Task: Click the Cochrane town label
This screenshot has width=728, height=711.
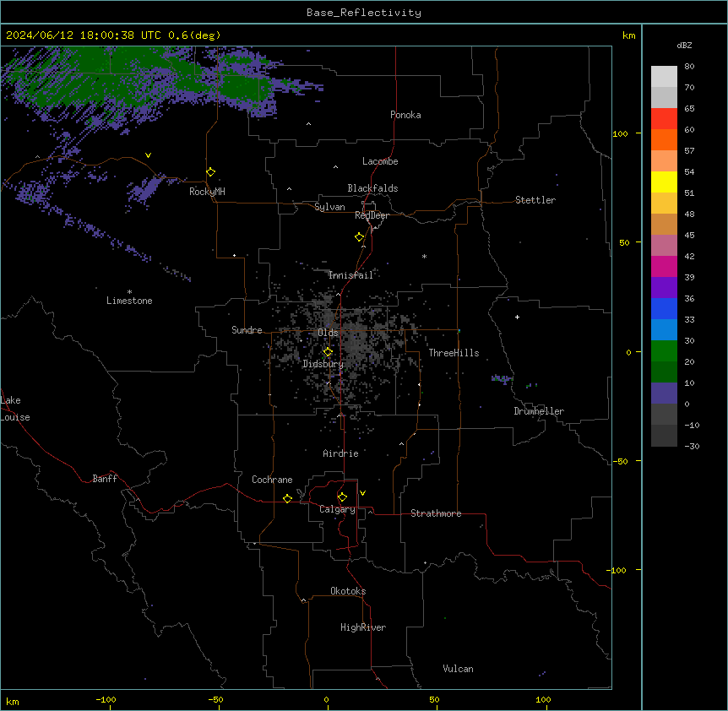Action: click(272, 480)
